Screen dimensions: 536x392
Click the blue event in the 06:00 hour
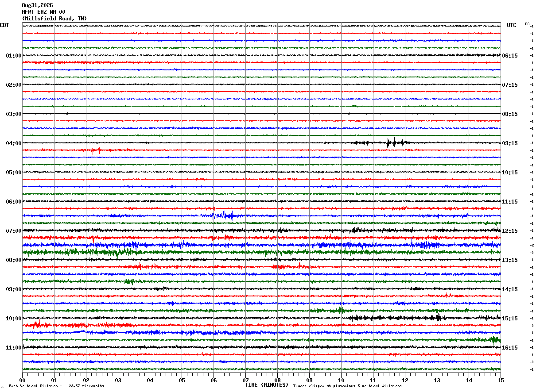tap(227, 215)
